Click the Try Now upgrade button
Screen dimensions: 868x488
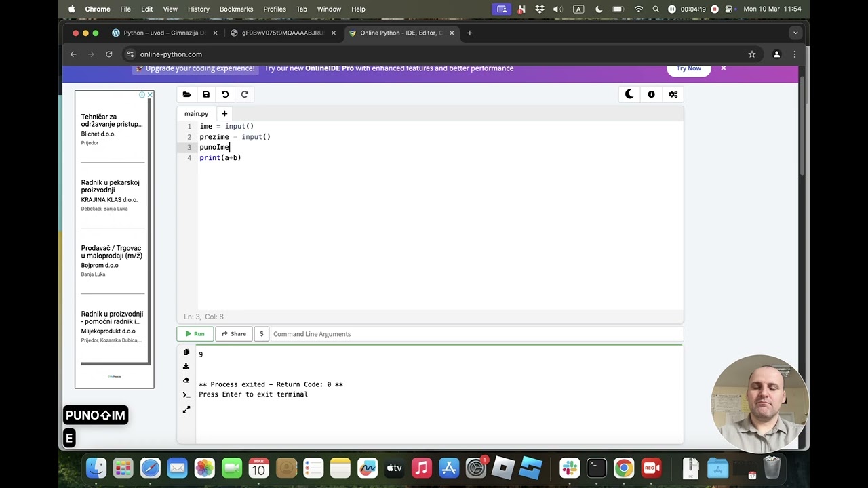click(688, 68)
